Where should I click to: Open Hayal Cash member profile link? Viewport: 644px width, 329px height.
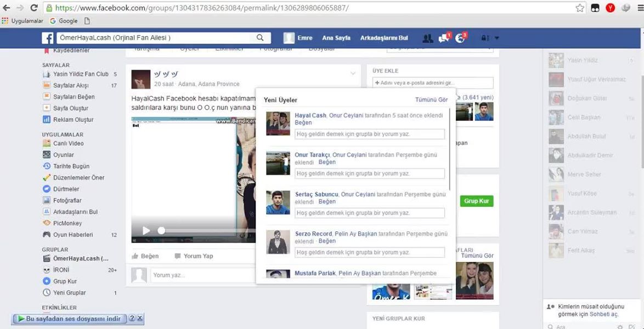point(310,116)
